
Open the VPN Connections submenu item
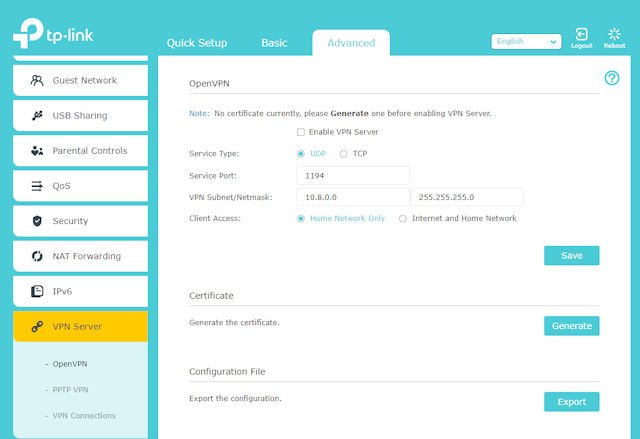point(84,416)
